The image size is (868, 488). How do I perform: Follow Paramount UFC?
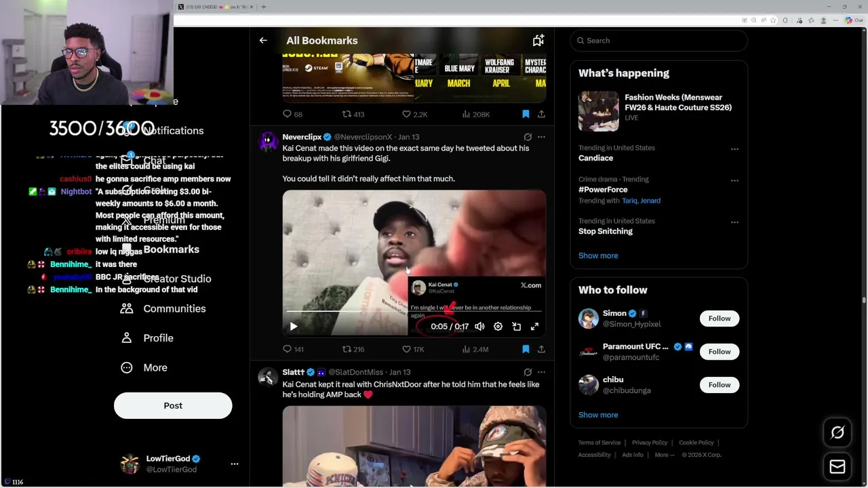point(719,352)
